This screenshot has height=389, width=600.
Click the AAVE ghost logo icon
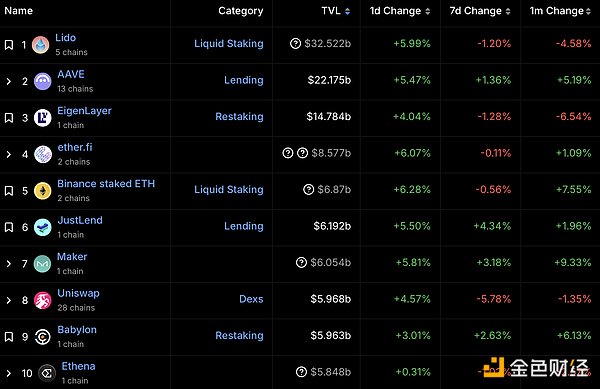click(x=42, y=81)
